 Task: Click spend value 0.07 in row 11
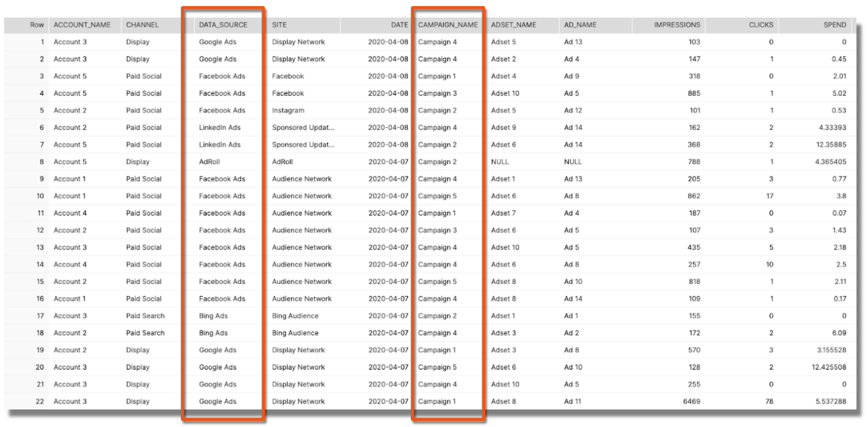tap(839, 214)
